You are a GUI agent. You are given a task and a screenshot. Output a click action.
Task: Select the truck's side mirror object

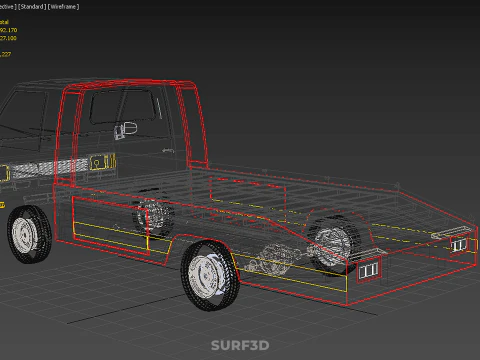point(126,130)
